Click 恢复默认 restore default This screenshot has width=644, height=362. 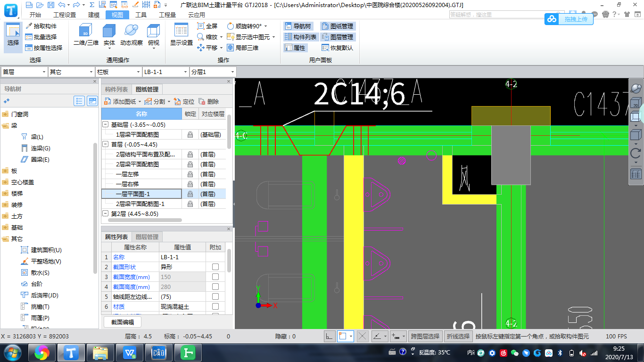tap(338, 48)
